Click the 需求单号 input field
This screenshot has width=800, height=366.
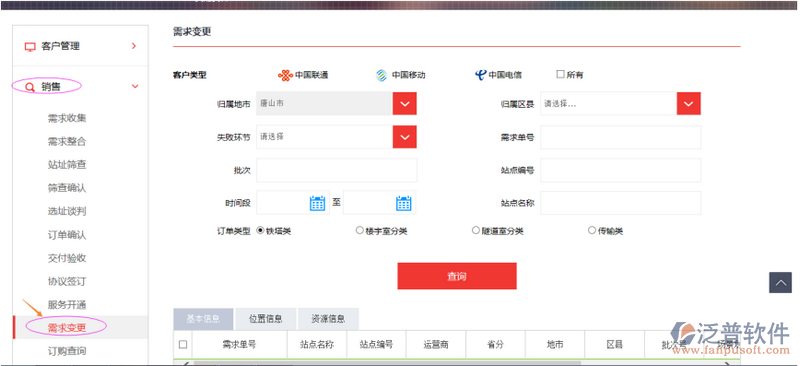620,137
